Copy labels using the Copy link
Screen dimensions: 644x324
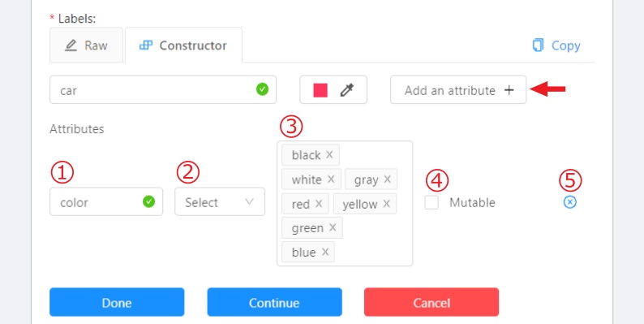tap(556, 45)
